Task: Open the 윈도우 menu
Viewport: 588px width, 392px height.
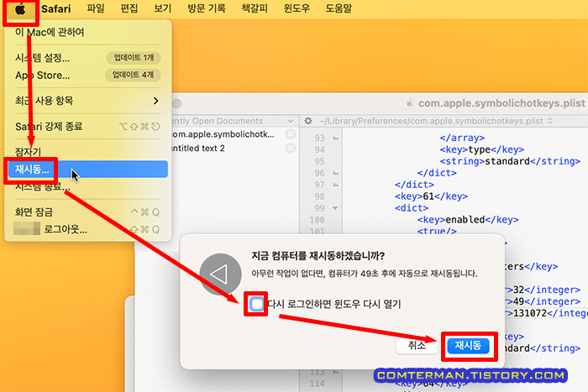Action: point(297,8)
